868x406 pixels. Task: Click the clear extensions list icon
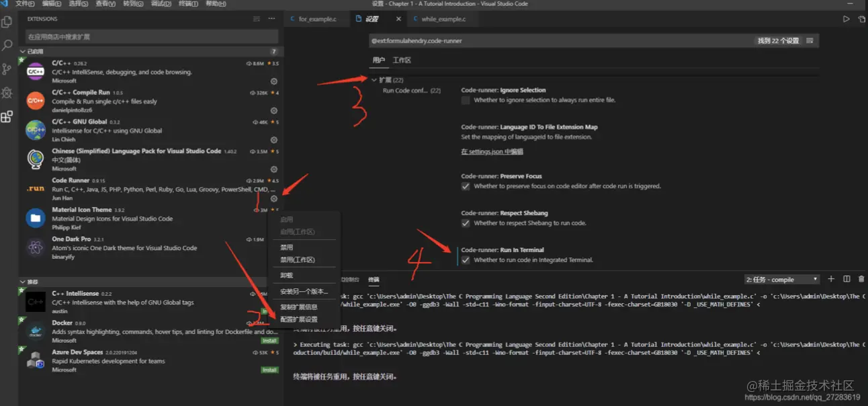256,19
